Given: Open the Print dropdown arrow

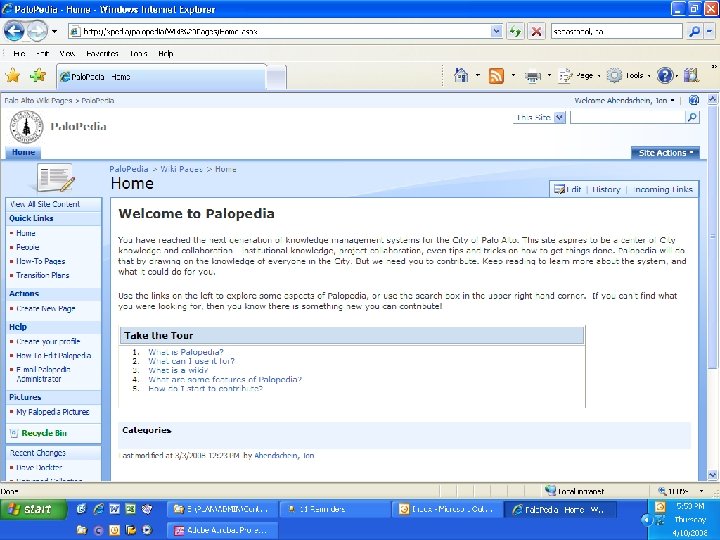Looking at the screenshot, I should [549, 75].
